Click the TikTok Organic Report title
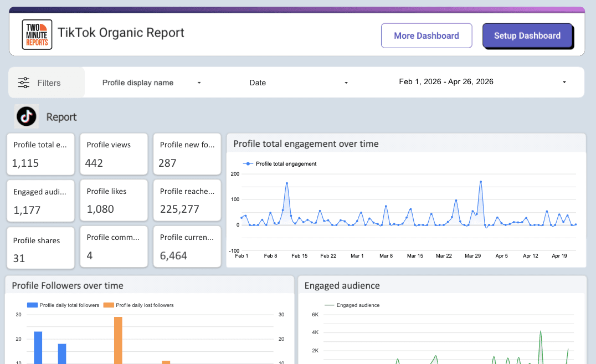The width and height of the screenshot is (596, 364). 121,33
